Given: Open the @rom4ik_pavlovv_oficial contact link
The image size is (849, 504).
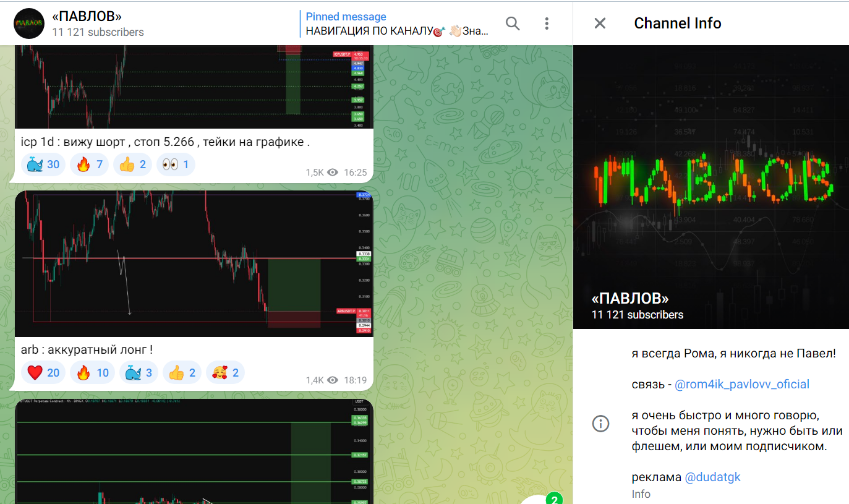Looking at the screenshot, I should 741,385.
